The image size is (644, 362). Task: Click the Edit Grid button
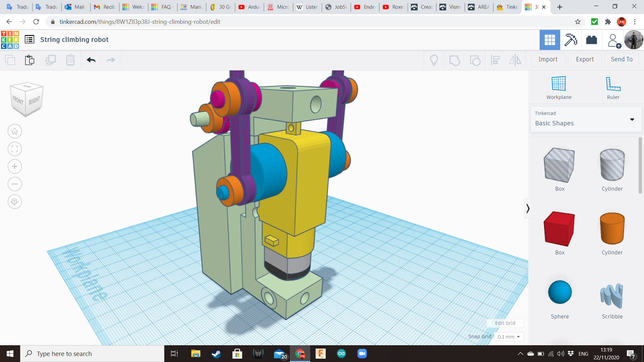(x=505, y=323)
